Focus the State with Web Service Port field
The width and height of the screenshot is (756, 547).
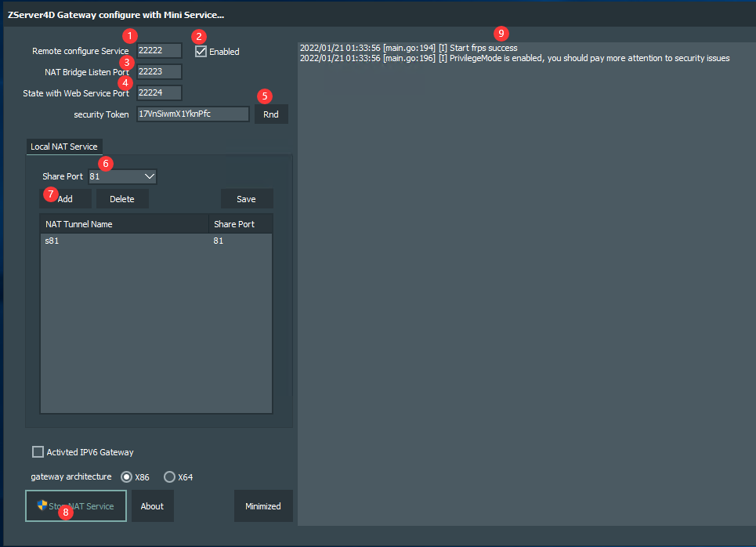point(159,93)
